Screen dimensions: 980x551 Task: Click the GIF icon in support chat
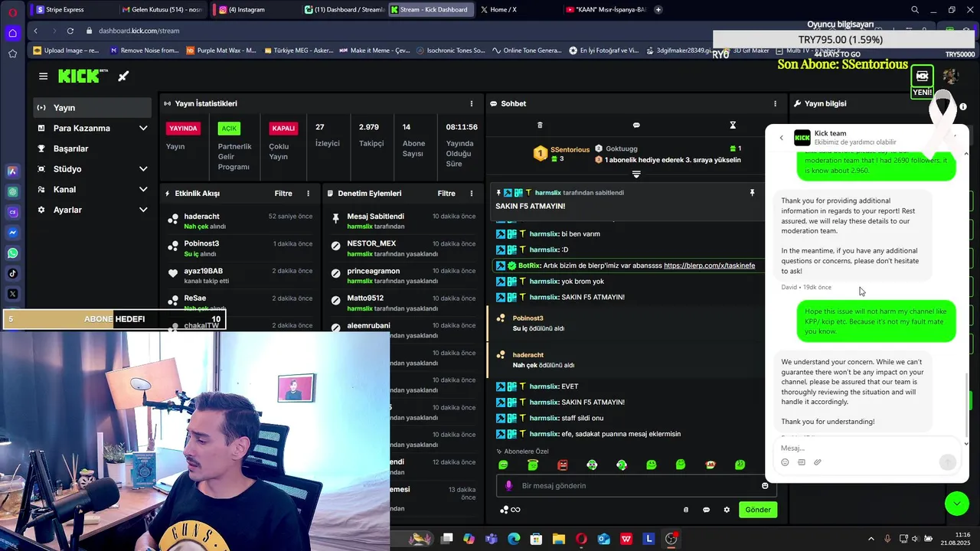pos(802,462)
